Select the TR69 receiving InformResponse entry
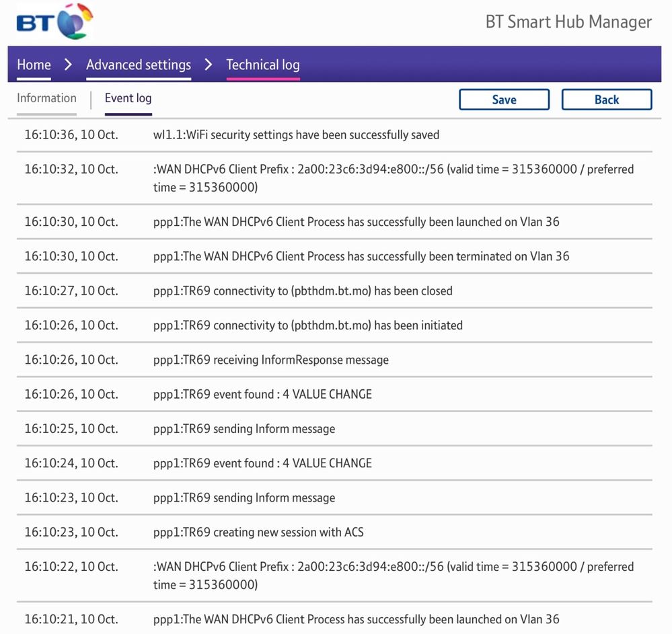The height and width of the screenshot is (634, 672). point(270,360)
